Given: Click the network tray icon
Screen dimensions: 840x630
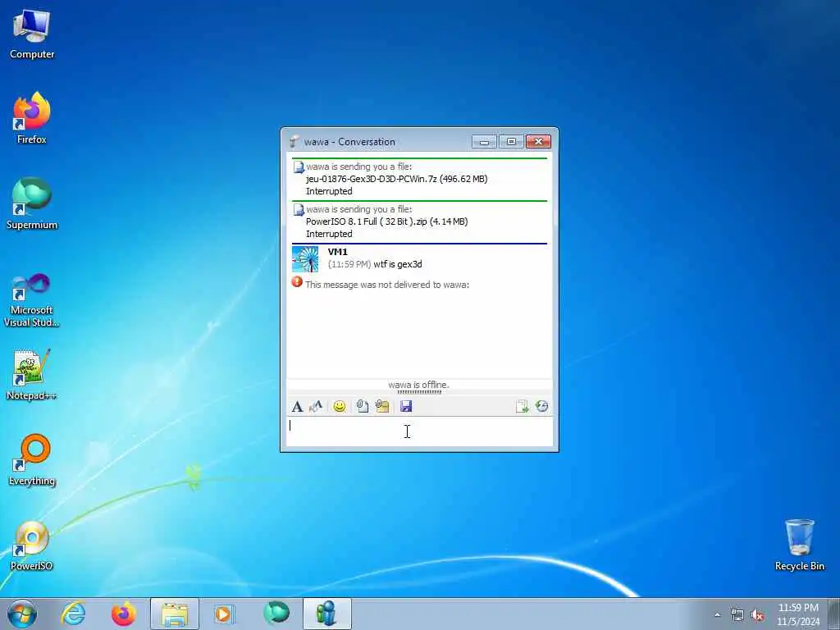Looking at the screenshot, I should point(737,615).
